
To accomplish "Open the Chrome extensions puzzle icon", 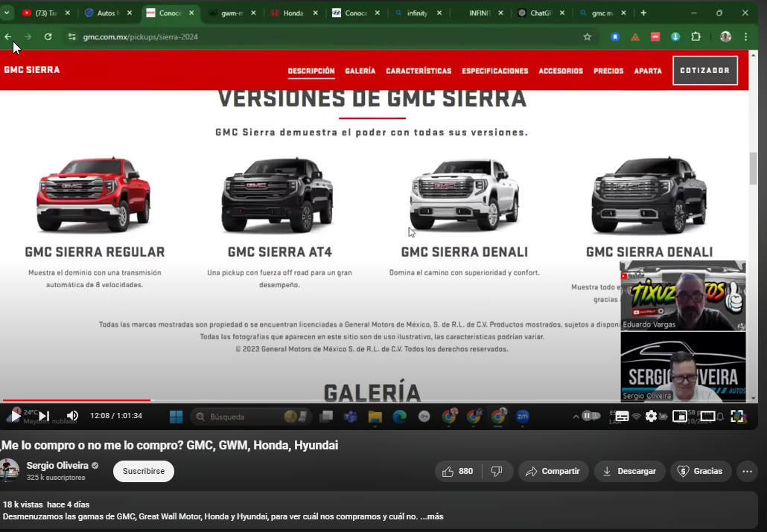I will [696, 36].
